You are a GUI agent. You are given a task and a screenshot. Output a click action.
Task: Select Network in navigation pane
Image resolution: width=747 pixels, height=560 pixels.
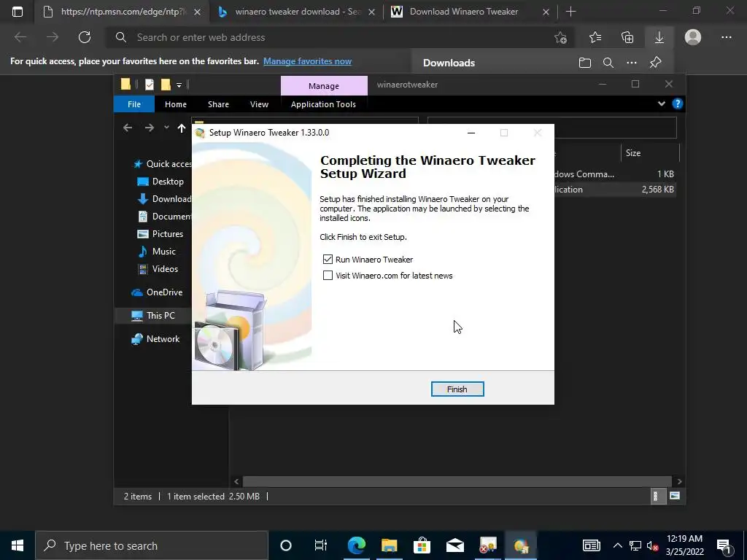click(x=155, y=339)
